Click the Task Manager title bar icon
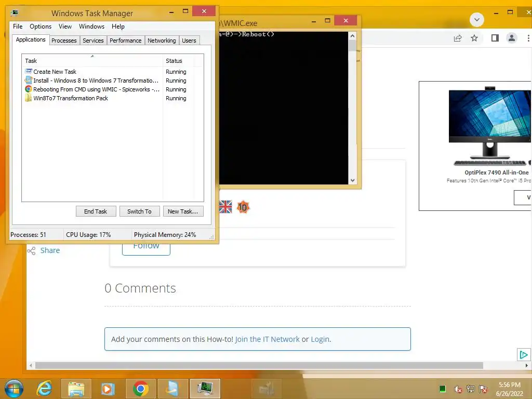The height and width of the screenshot is (399, 532). (x=14, y=13)
